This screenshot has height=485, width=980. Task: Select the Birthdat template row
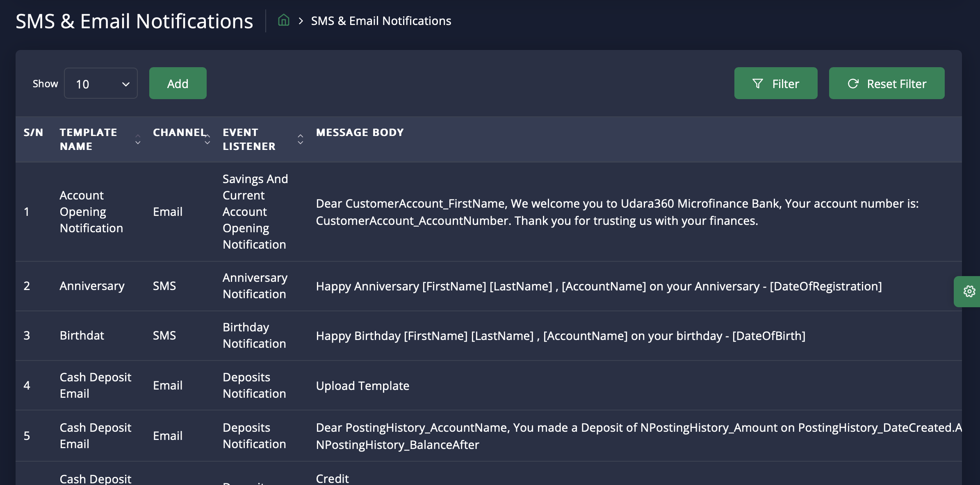click(82, 335)
